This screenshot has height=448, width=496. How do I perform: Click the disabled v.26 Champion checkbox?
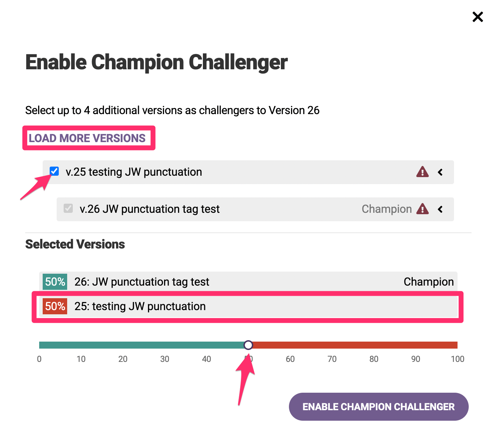(68, 209)
